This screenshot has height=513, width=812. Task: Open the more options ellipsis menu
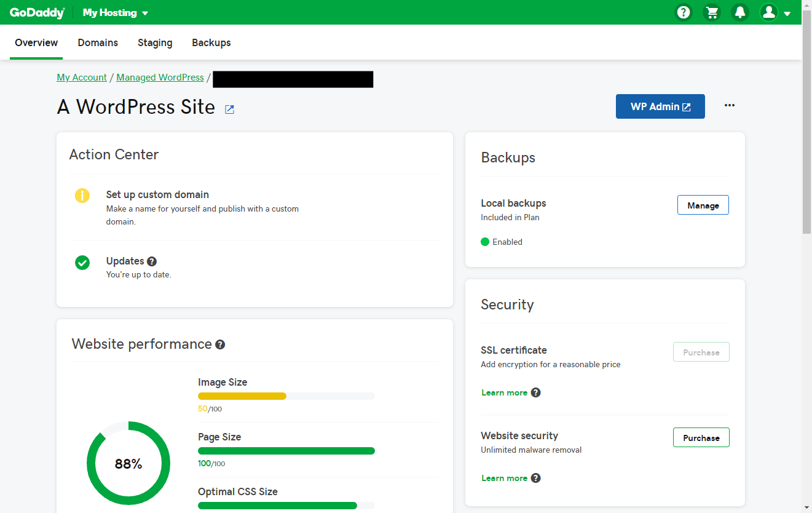click(x=730, y=105)
